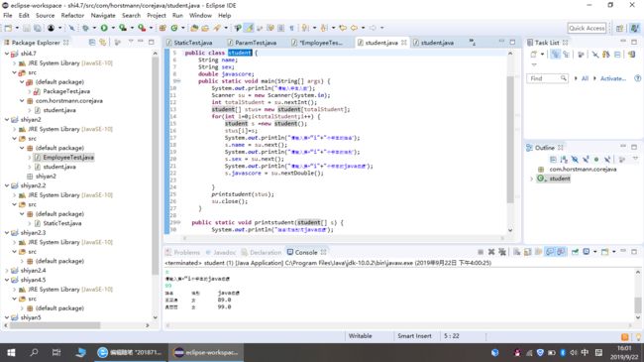Toggle Block Selection Mode toolbar icon
This screenshot has height=362, width=644.
pos(281,28)
